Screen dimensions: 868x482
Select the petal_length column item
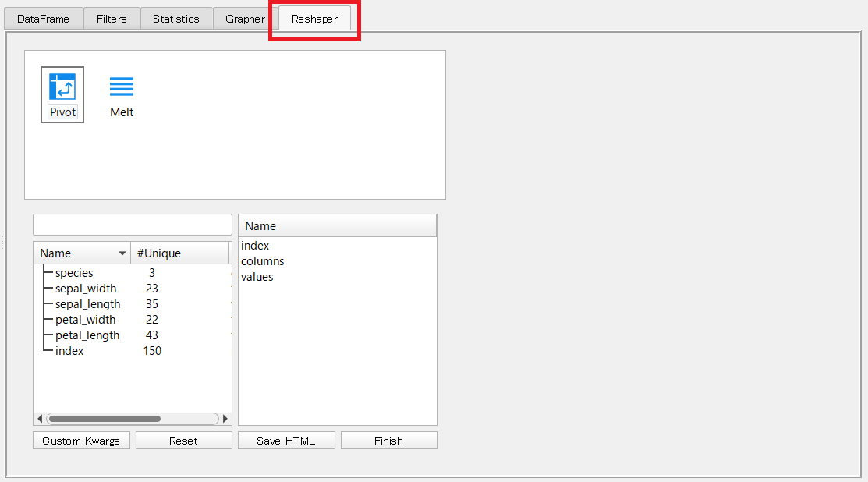pos(87,335)
